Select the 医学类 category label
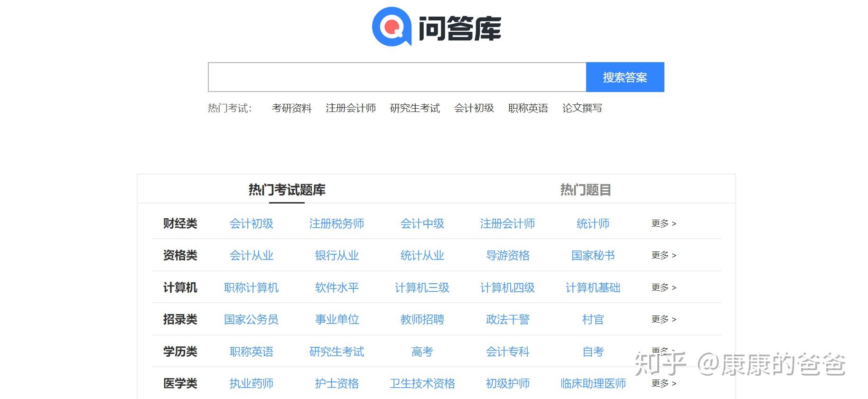The width and height of the screenshot is (868, 399). pyautogui.click(x=180, y=383)
